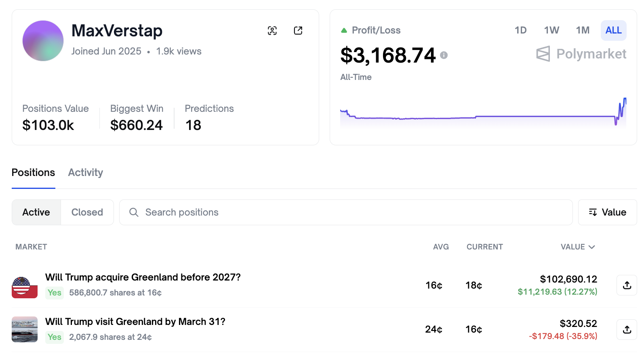The image size is (644, 356).
Task: Sort by the VALUE column header
Action: [x=577, y=247]
